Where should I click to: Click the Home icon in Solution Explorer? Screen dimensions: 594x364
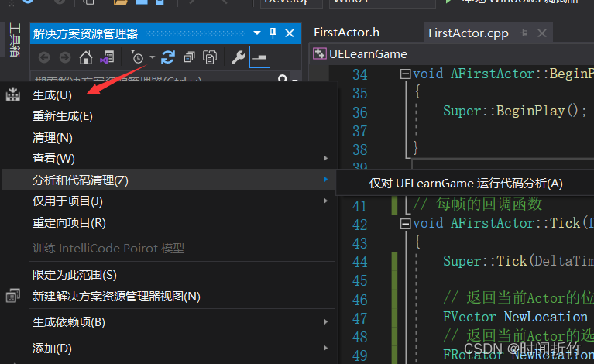point(86,57)
